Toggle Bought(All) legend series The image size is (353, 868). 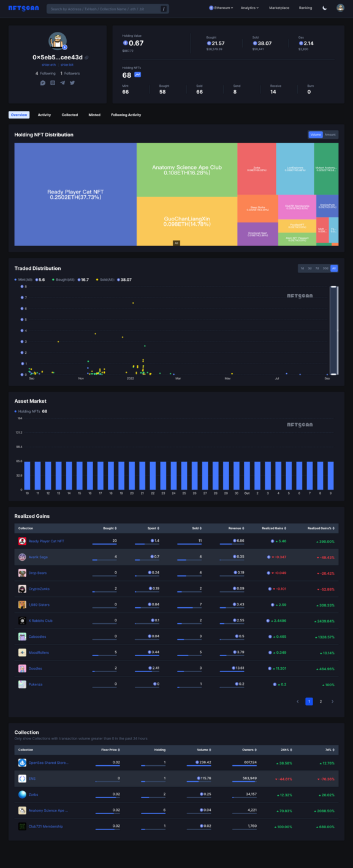(70, 280)
